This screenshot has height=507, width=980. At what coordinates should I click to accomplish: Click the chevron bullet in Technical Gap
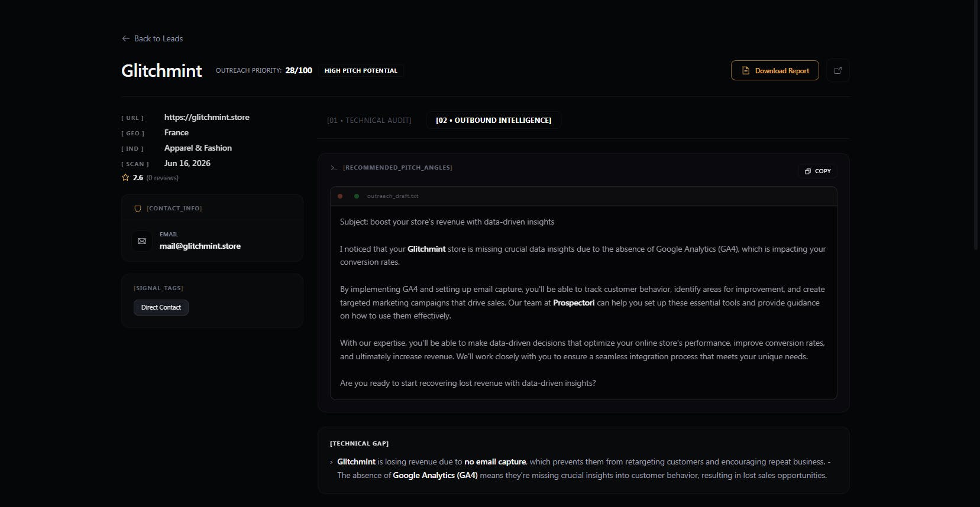click(x=331, y=462)
